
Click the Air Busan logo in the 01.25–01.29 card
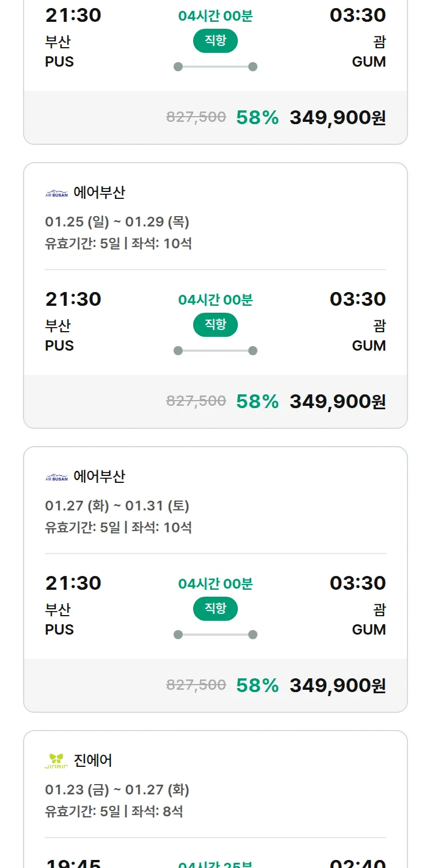56,194
